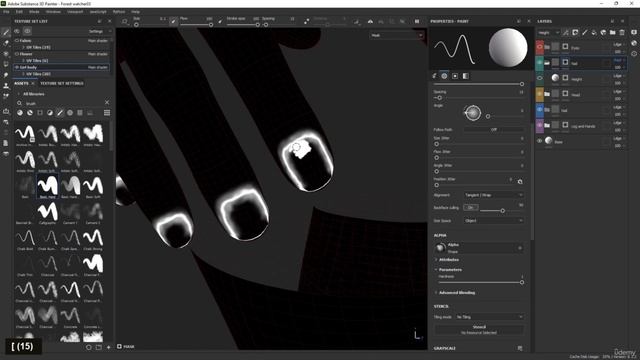Open the Mode menu
Screen dimensions: 640x360
[34, 12]
